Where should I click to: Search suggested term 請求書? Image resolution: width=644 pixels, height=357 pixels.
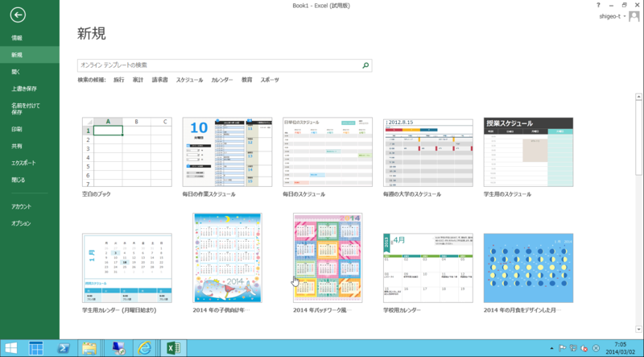pyautogui.click(x=159, y=80)
